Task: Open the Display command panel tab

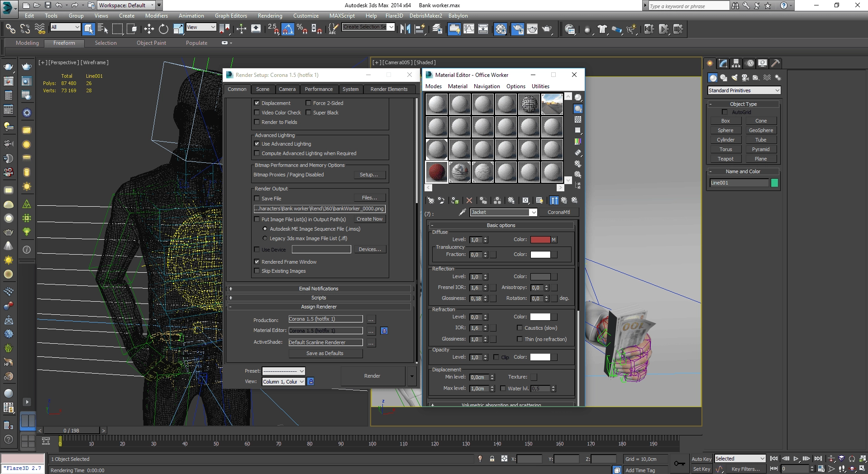Action: 763,63
